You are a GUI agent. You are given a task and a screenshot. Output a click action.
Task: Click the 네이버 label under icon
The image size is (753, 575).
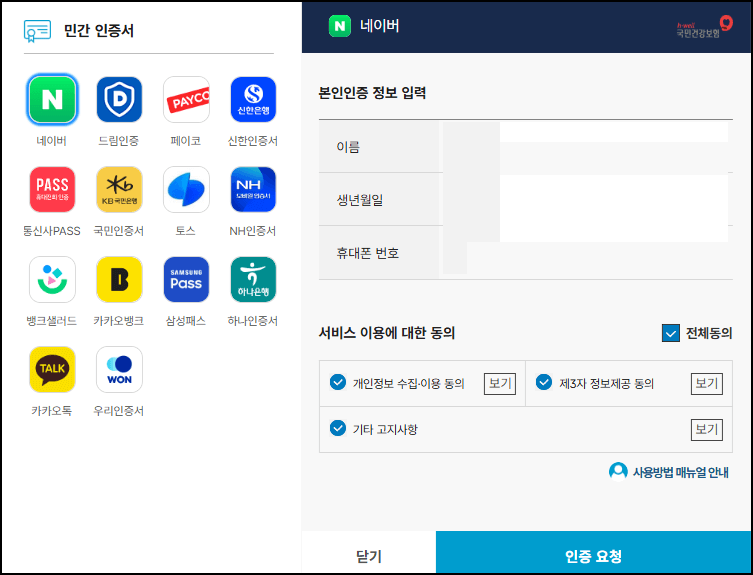point(51,141)
